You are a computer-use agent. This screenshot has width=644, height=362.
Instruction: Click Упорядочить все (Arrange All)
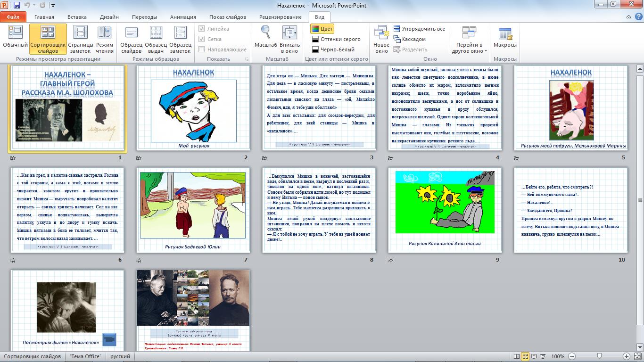pos(419,29)
